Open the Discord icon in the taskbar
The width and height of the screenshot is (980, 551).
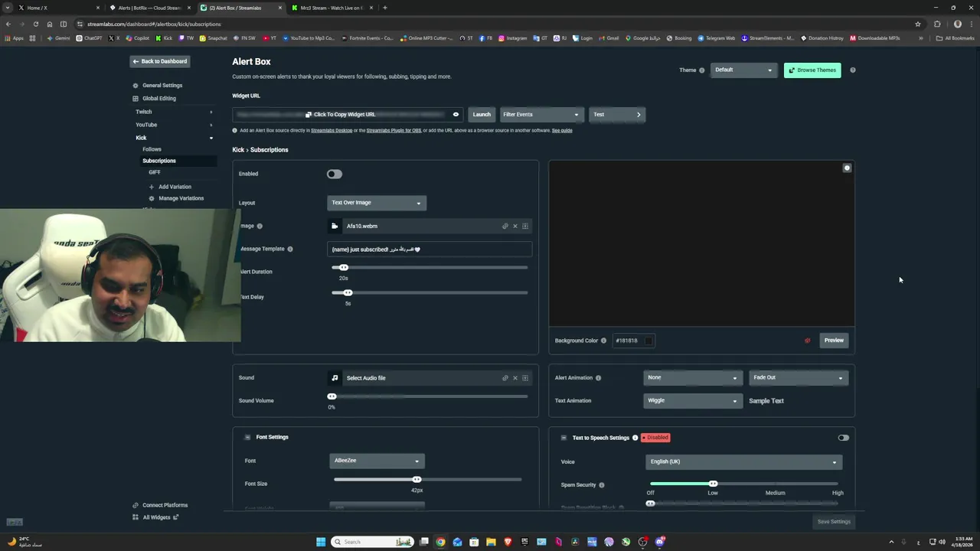pos(659,542)
